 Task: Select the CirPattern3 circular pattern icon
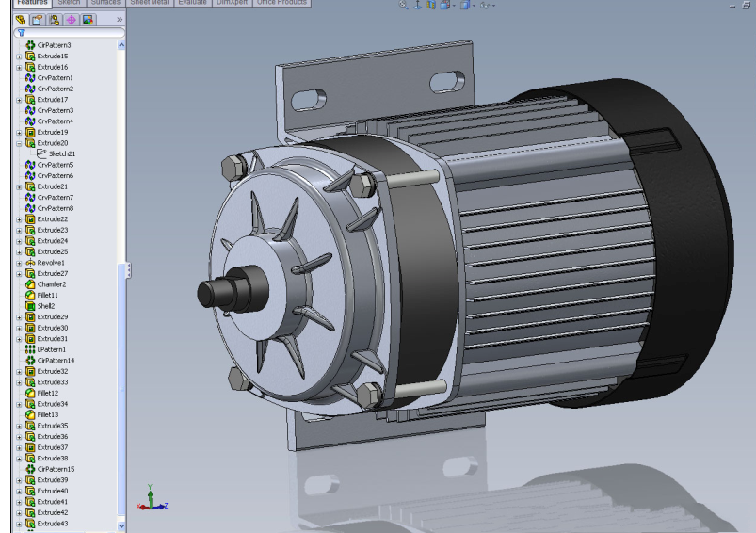(30, 45)
